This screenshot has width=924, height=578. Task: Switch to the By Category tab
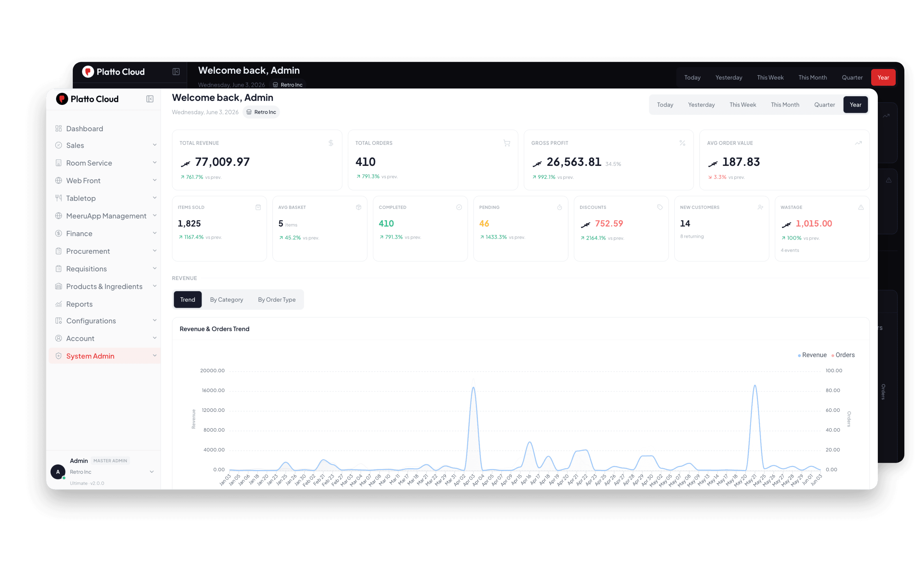(226, 299)
